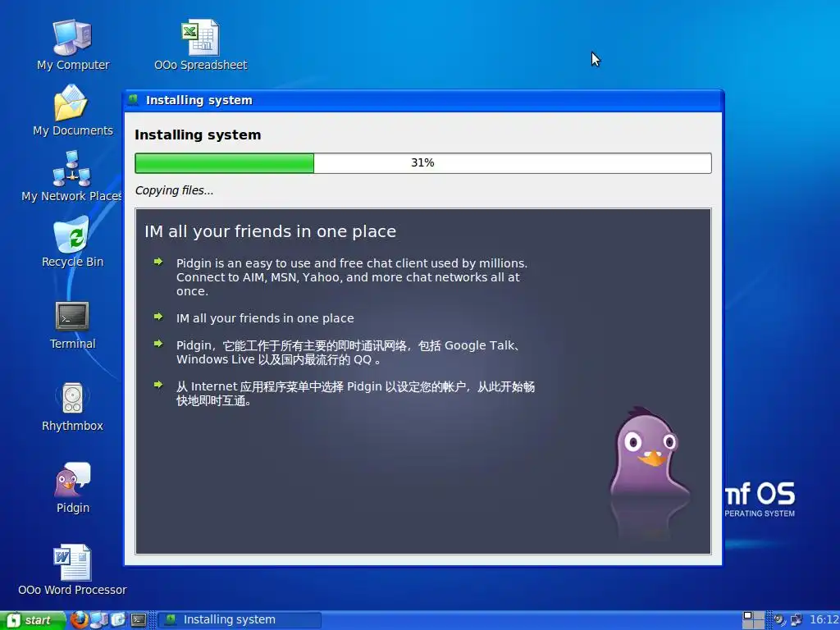Click the bullet text starting '从 Internet'

tap(356, 394)
